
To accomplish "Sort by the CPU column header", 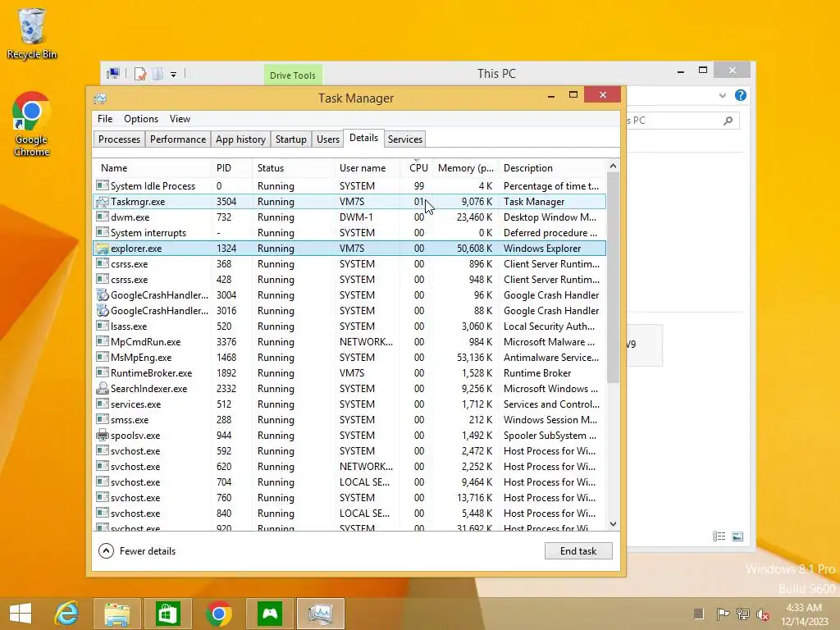I will tap(417, 168).
